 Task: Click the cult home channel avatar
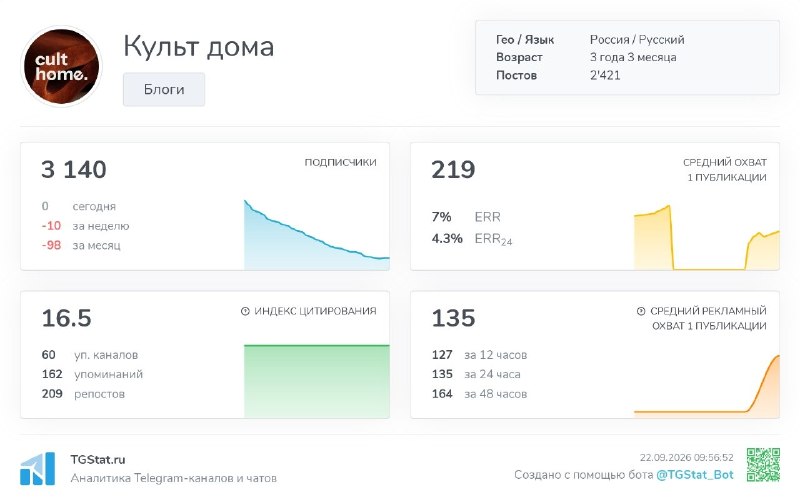[x=61, y=66]
